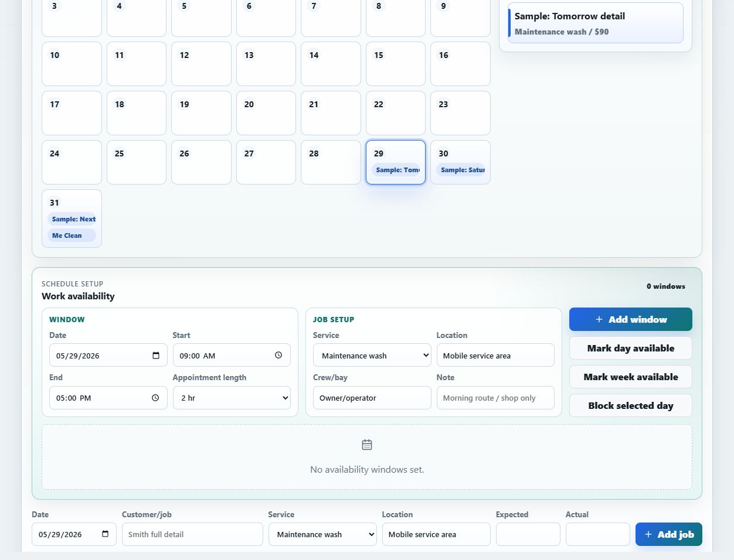Select calendar day 12

(201, 64)
